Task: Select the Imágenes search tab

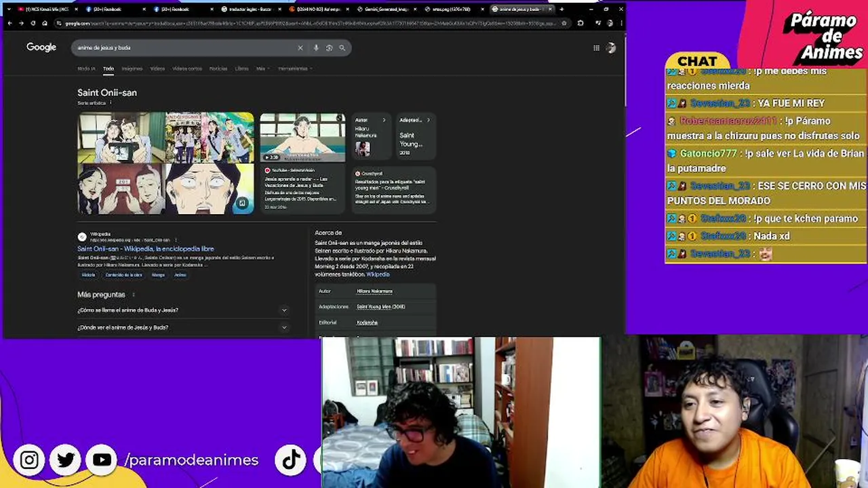Action: click(132, 68)
